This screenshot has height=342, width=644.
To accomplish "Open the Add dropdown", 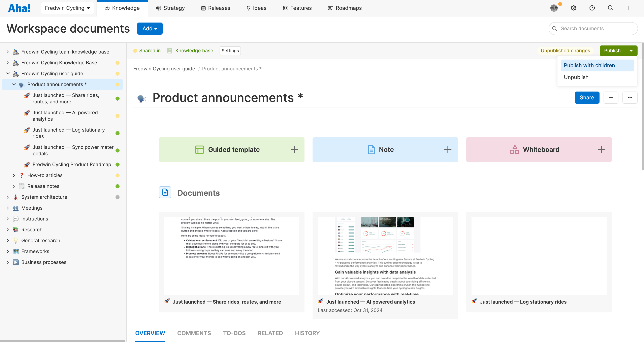I will click(x=150, y=29).
